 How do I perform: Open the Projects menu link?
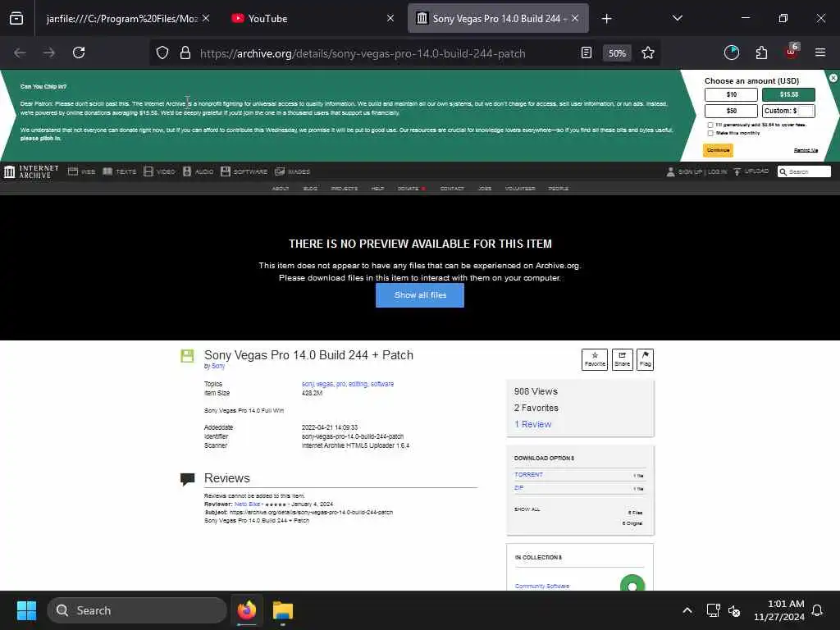coord(344,189)
